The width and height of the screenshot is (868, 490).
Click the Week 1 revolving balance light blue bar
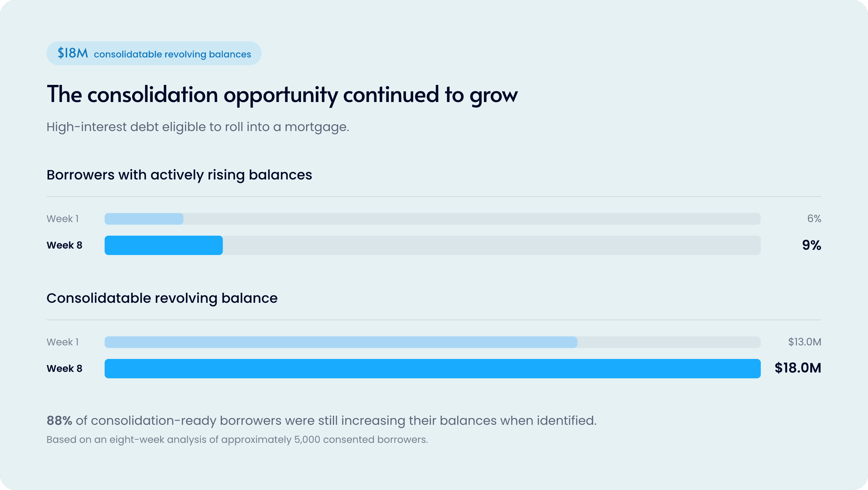341,342
